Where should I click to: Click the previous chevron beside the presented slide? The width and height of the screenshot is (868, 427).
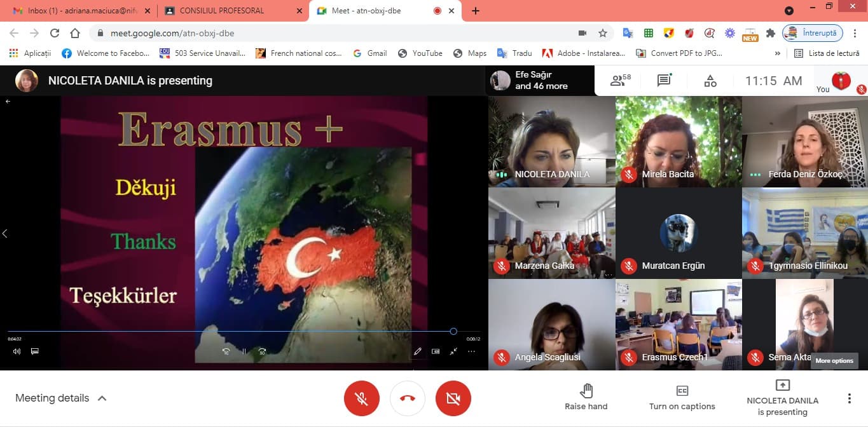coord(4,234)
